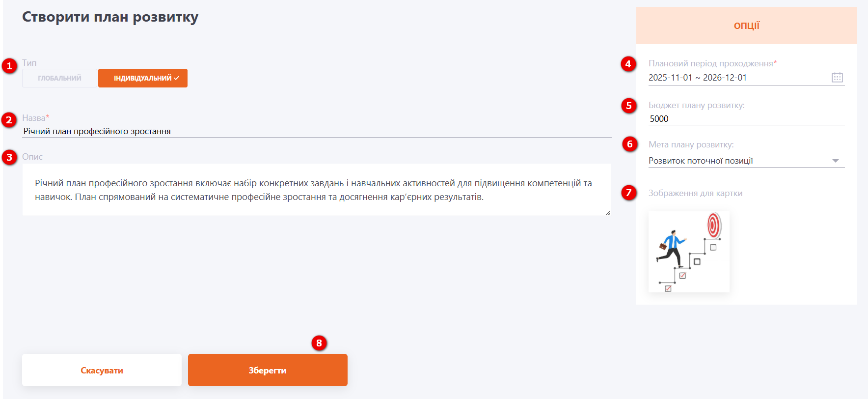Open the Розвиток поточної позиції combo box
The height and width of the screenshot is (399, 868).
point(736,161)
